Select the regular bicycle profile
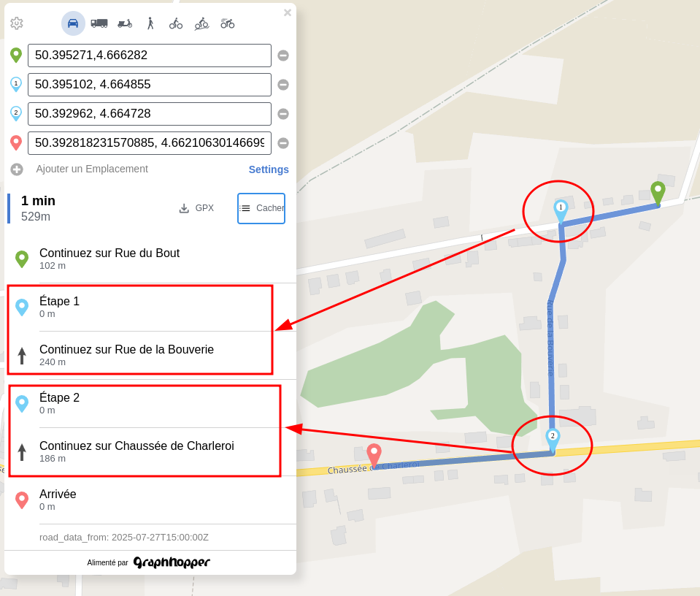This screenshot has height=596, width=700. coord(176,23)
